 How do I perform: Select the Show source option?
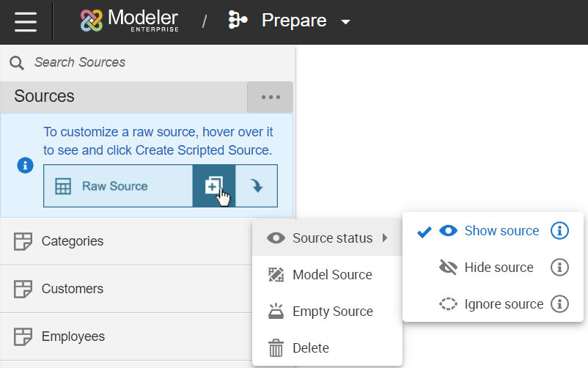click(501, 231)
